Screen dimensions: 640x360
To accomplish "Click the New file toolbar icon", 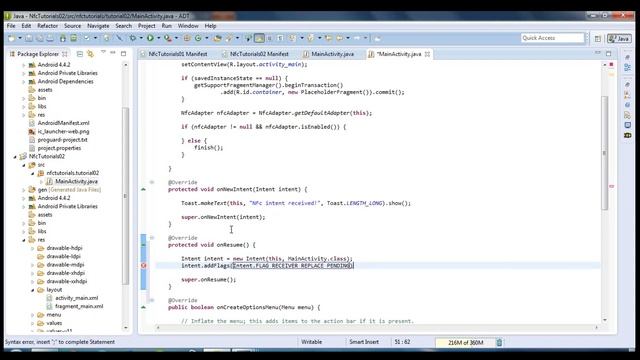I will pos(11,38).
